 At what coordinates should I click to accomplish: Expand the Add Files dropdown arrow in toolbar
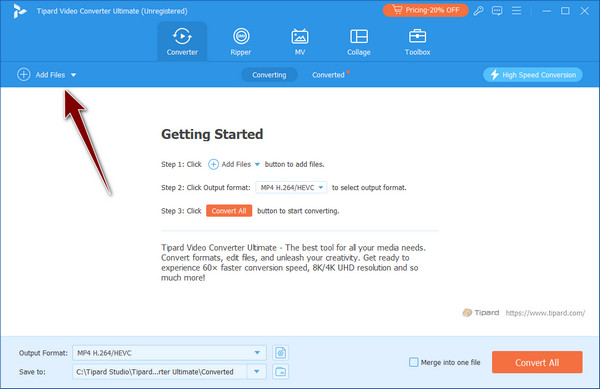(73, 75)
